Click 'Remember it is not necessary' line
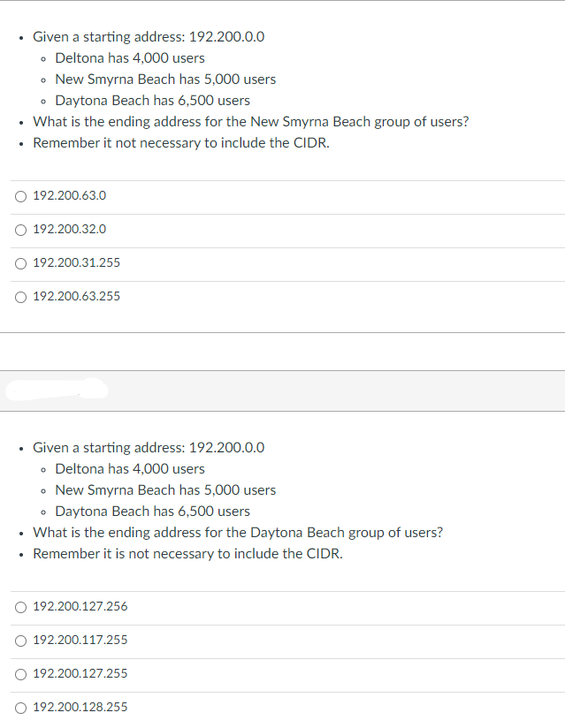565x728 pixels. (x=187, y=554)
